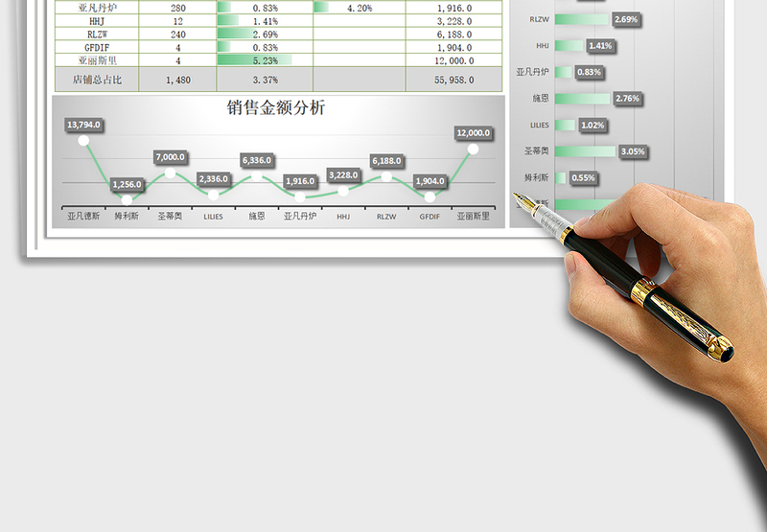Select the 2,336.0 data label
The width and height of the screenshot is (767, 532).
pyautogui.click(x=214, y=179)
